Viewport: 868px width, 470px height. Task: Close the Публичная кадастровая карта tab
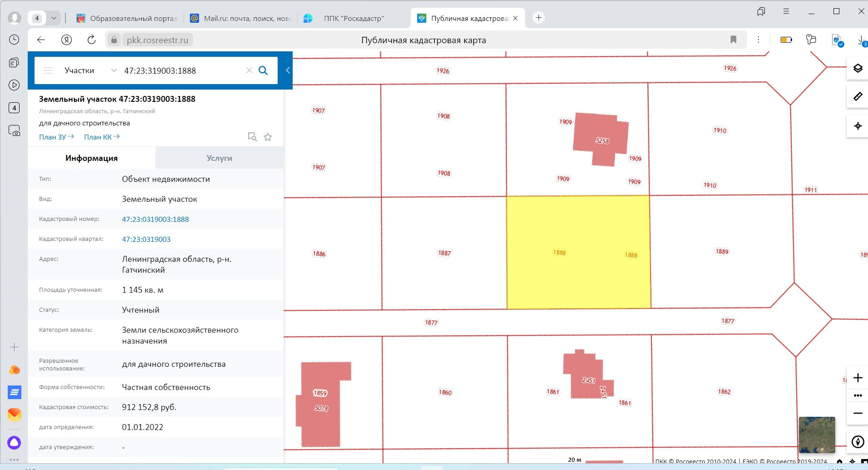pyautogui.click(x=515, y=19)
